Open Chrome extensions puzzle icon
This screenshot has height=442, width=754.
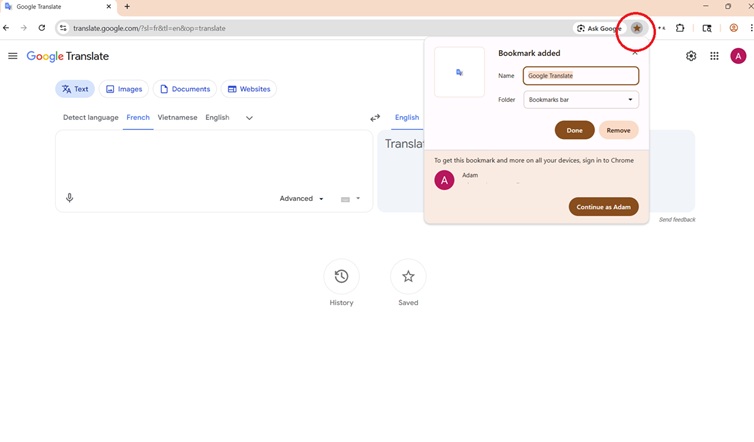(680, 28)
